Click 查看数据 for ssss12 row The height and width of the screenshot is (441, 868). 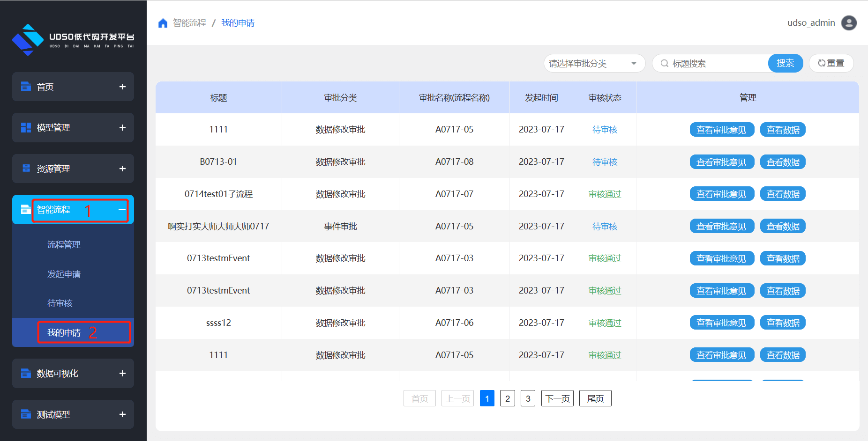coord(782,323)
